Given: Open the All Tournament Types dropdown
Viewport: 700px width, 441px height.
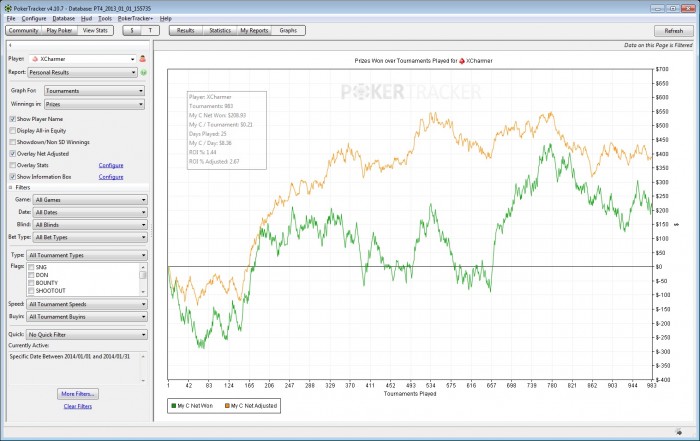Looking at the screenshot, I should [87, 255].
